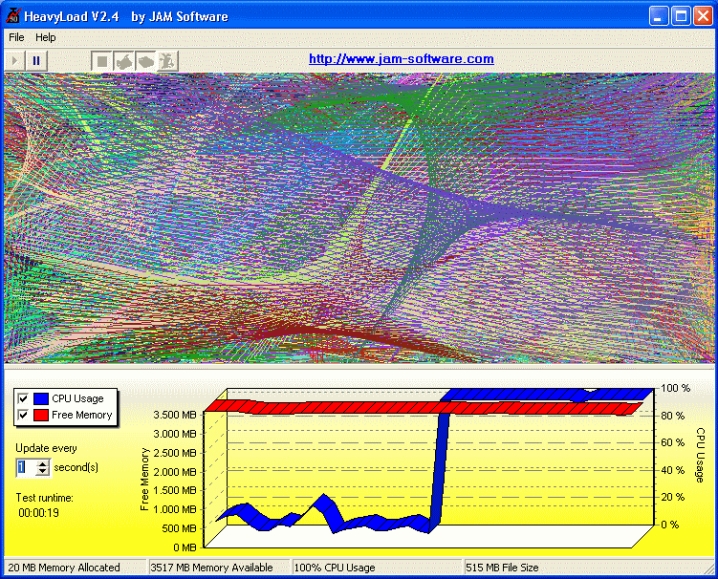Toggle the second greyed toolbar icon after the square
This screenshot has width=718, height=579.
[124, 61]
